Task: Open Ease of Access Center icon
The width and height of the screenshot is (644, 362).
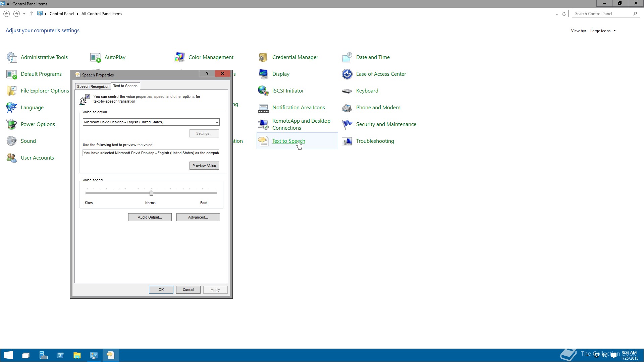Action: click(x=347, y=74)
